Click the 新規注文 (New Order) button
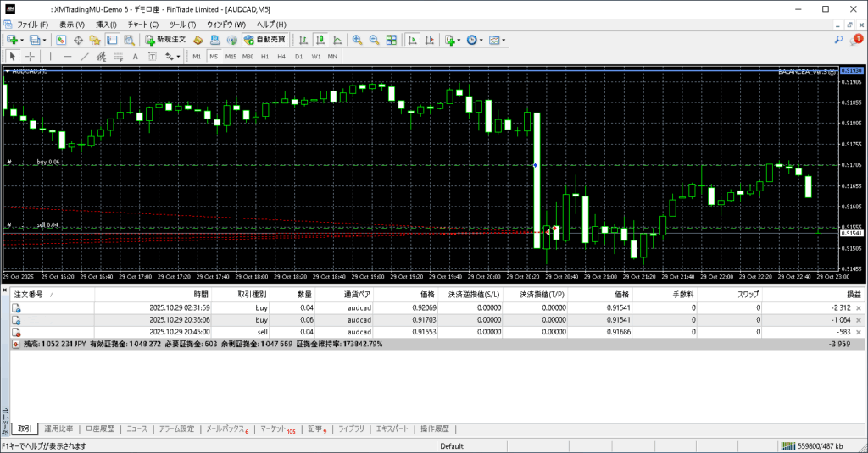Image resolution: width=868 pixels, height=453 pixels. pos(164,40)
